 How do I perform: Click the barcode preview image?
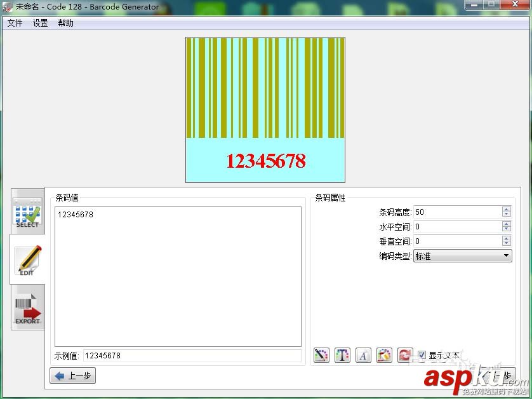point(265,110)
